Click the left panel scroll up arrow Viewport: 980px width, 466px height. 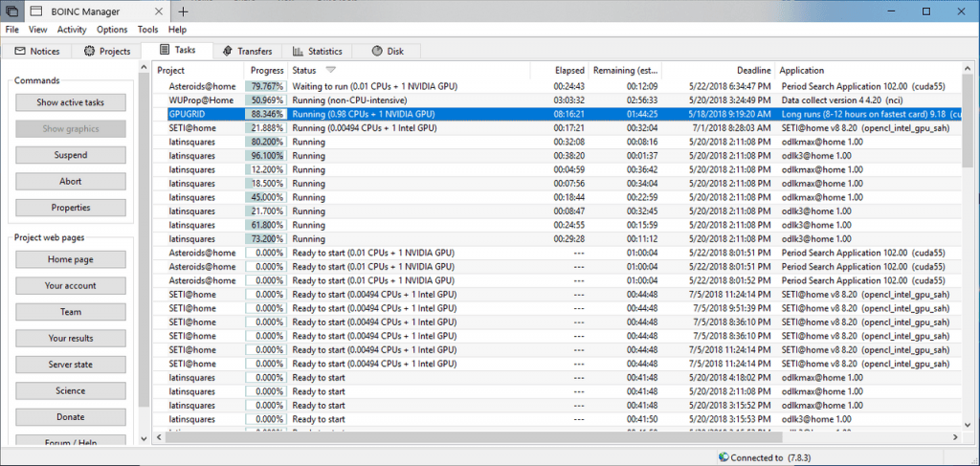(144, 66)
